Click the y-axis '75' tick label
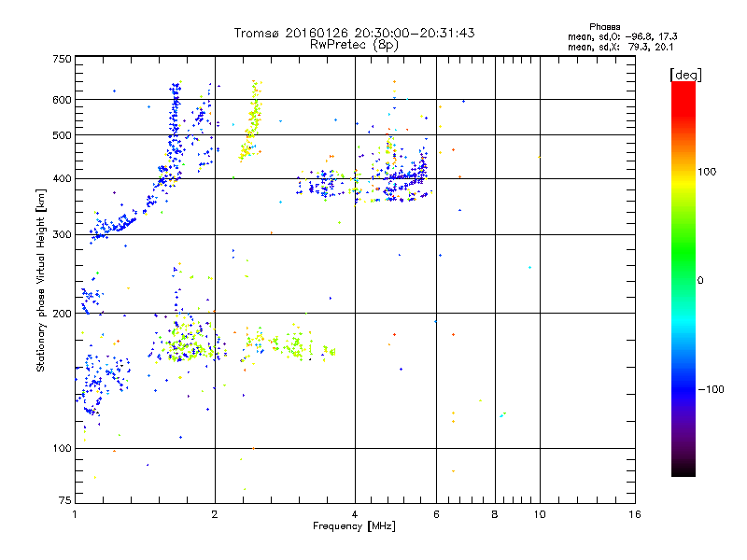 coord(64,500)
